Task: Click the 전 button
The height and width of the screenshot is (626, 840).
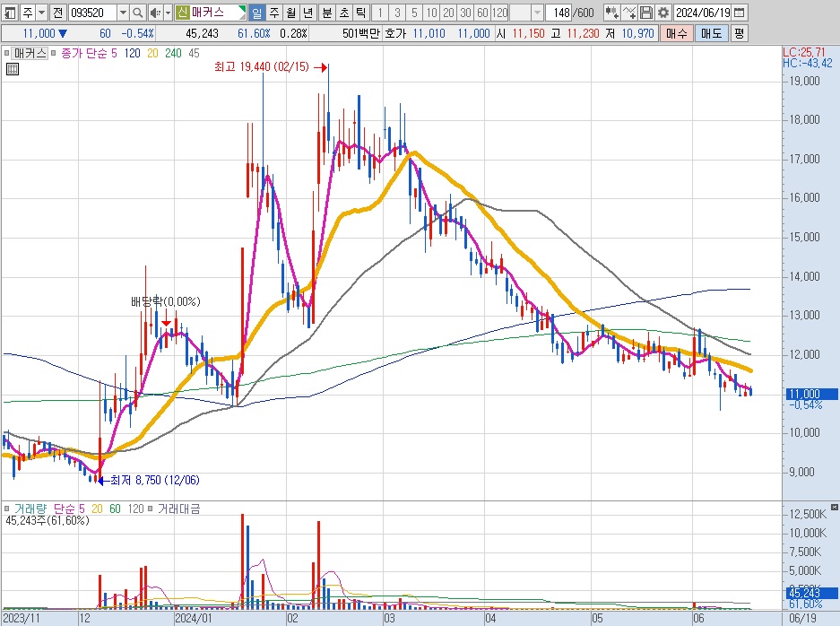Action: (58, 13)
